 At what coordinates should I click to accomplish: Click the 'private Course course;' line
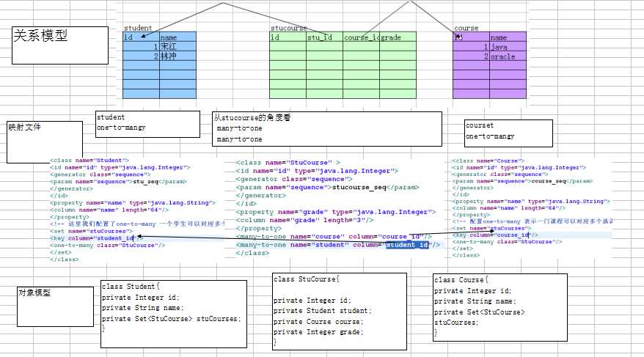(x=318, y=322)
